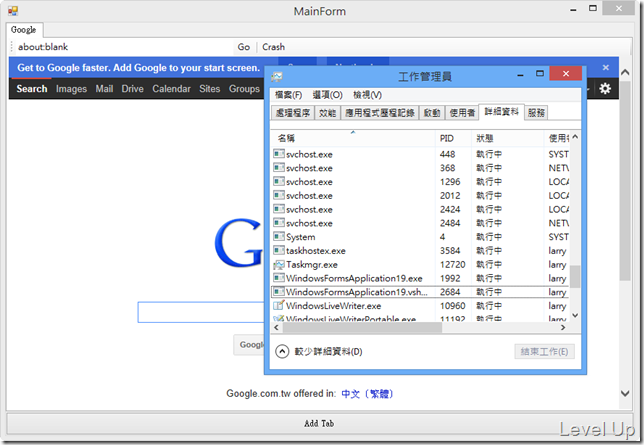Open the Images link in Google bar
This screenshot has width=644, height=445.
click(x=71, y=89)
